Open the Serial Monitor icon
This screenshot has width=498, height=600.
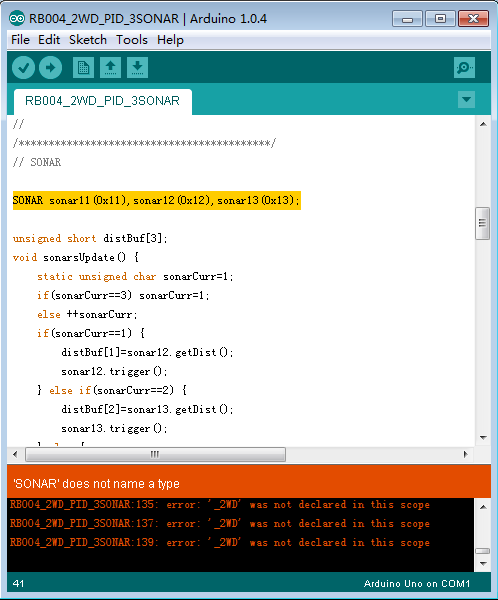(464, 68)
